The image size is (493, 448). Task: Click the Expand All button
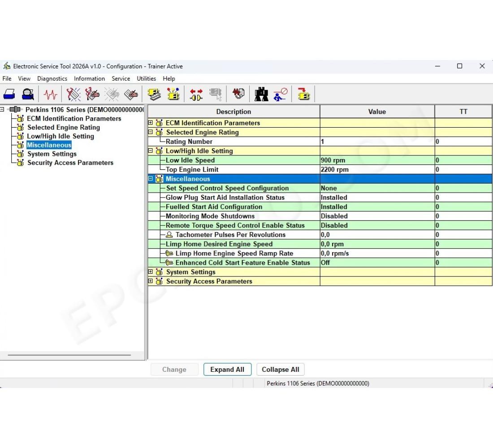point(227,370)
